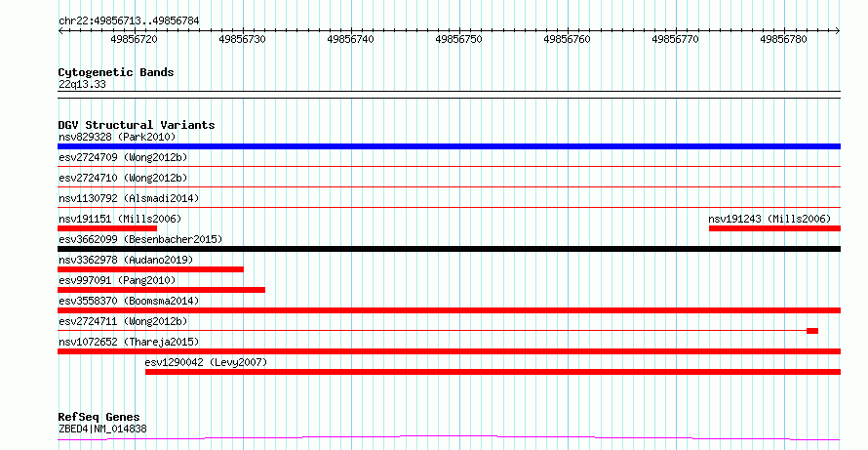Click the nsv1072652 (Thareja2015) label
868x450 pixels.
(x=129, y=342)
